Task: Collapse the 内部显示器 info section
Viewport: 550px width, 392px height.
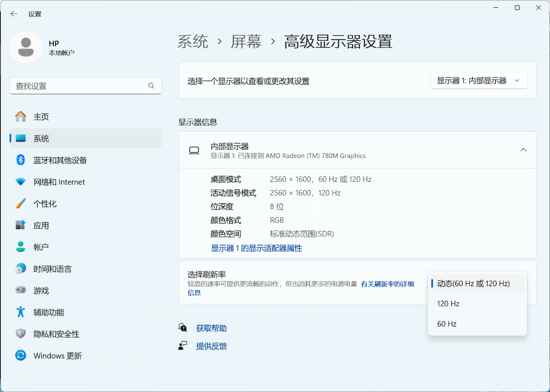Action: tap(523, 150)
